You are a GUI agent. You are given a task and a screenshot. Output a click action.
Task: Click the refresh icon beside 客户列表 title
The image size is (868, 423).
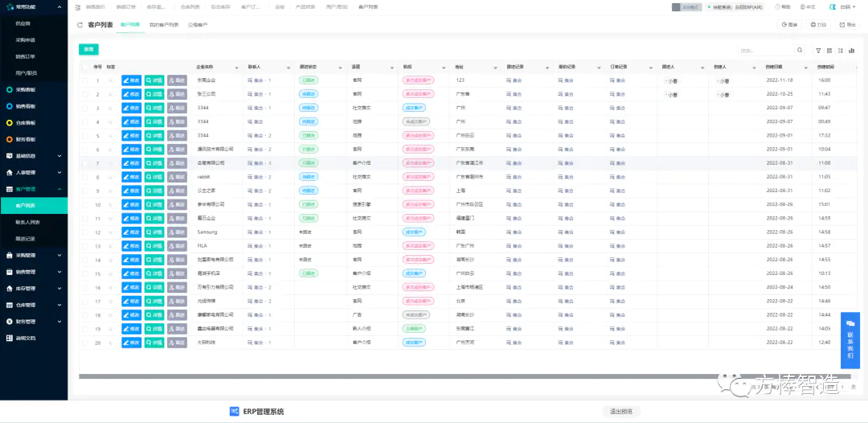pos(80,25)
